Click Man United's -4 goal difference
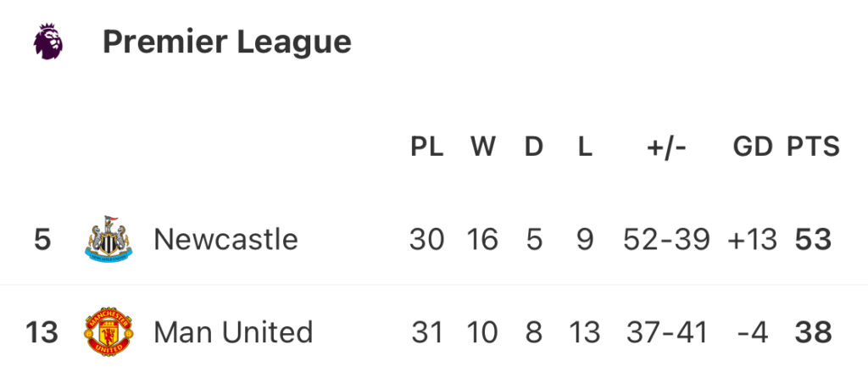This screenshot has height=389, width=868. pos(753,332)
